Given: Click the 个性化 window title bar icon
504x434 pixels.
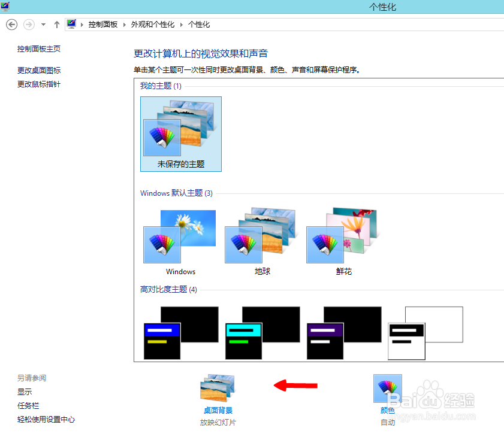Looking at the screenshot, I should click(5, 6).
